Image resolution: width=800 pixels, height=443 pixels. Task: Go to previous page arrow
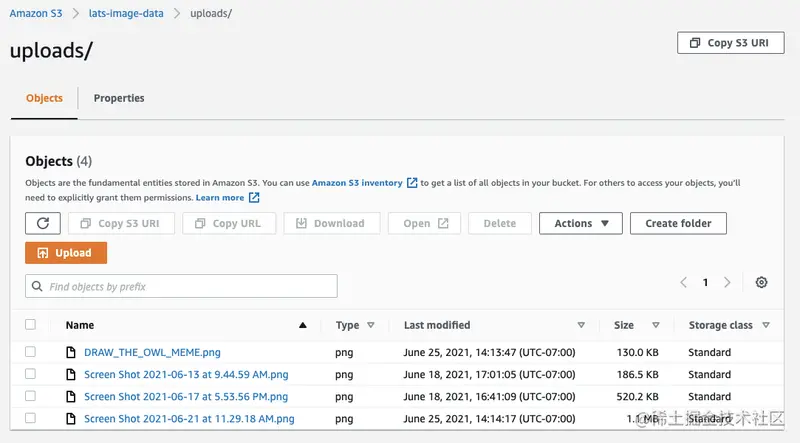coord(684,282)
